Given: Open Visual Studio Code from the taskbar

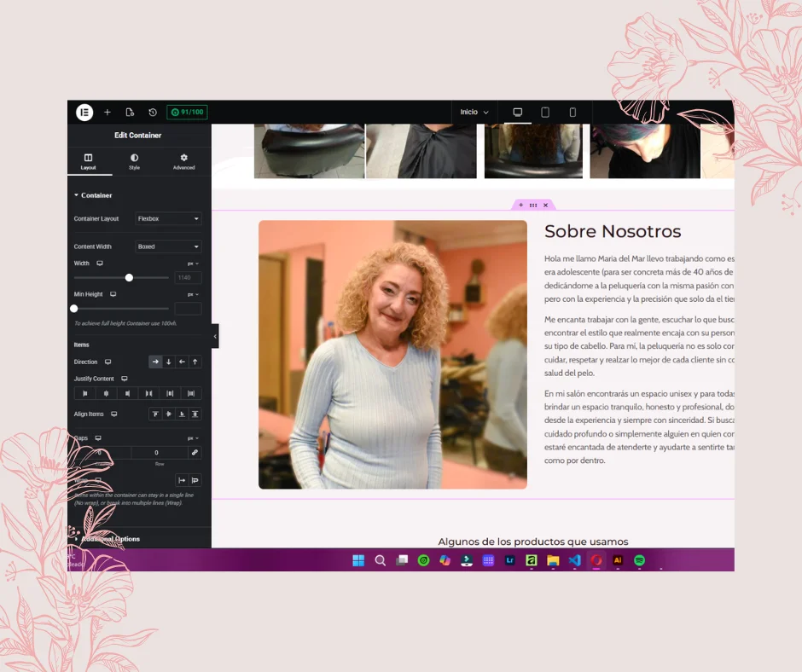Looking at the screenshot, I should click(x=575, y=560).
